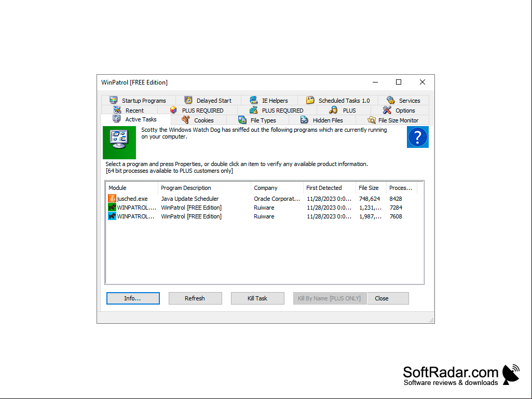Click the first PLUS REQUIRED cube icon

click(x=173, y=110)
